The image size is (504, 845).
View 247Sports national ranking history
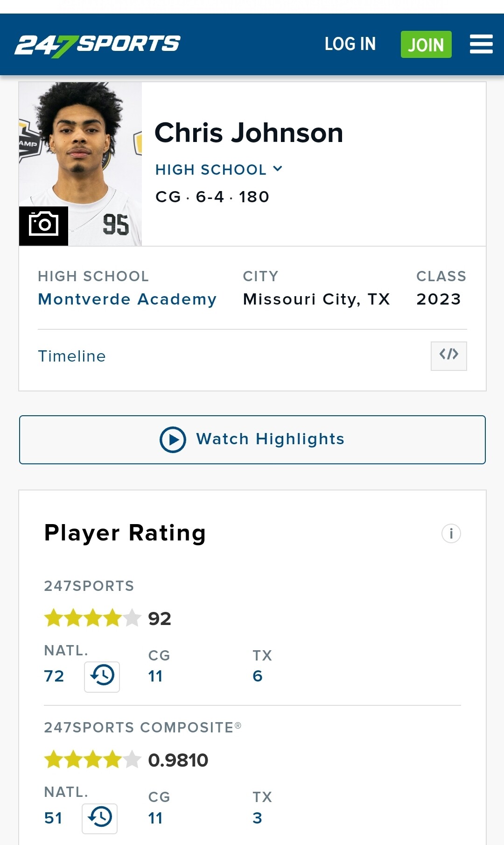coord(102,676)
